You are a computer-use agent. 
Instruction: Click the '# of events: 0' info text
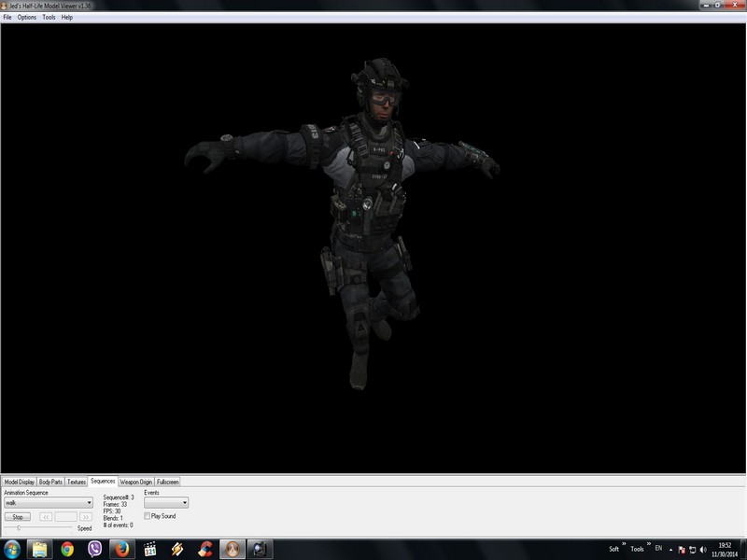tap(119, 525)
